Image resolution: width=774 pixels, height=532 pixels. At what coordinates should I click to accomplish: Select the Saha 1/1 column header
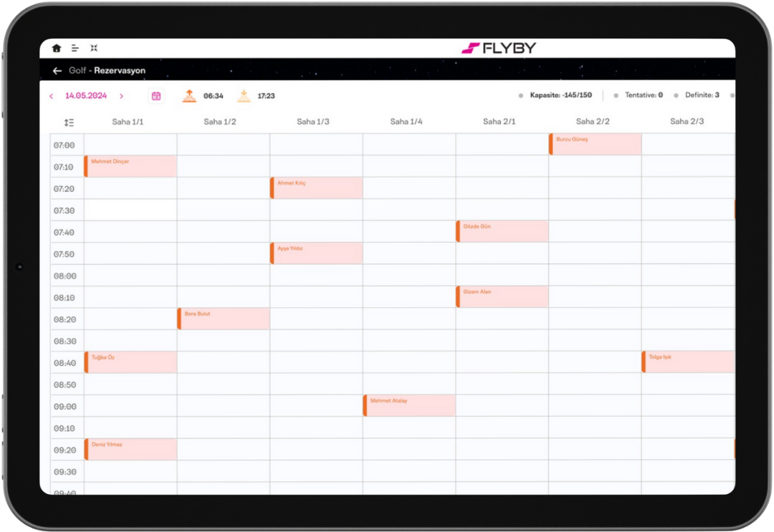[128, 122]
